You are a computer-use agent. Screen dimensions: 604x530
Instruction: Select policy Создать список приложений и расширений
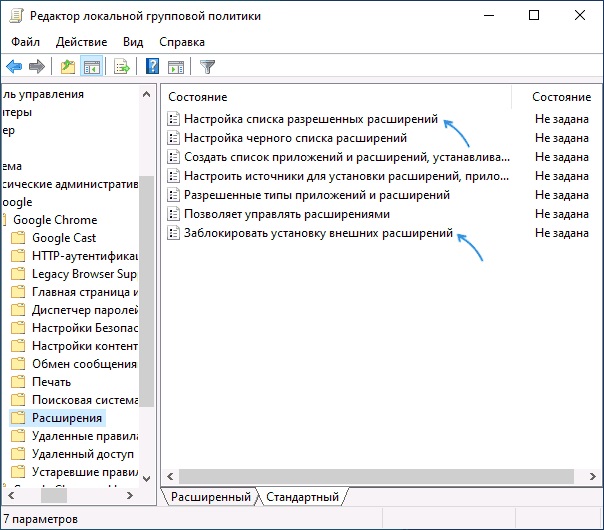click(347, 157)
